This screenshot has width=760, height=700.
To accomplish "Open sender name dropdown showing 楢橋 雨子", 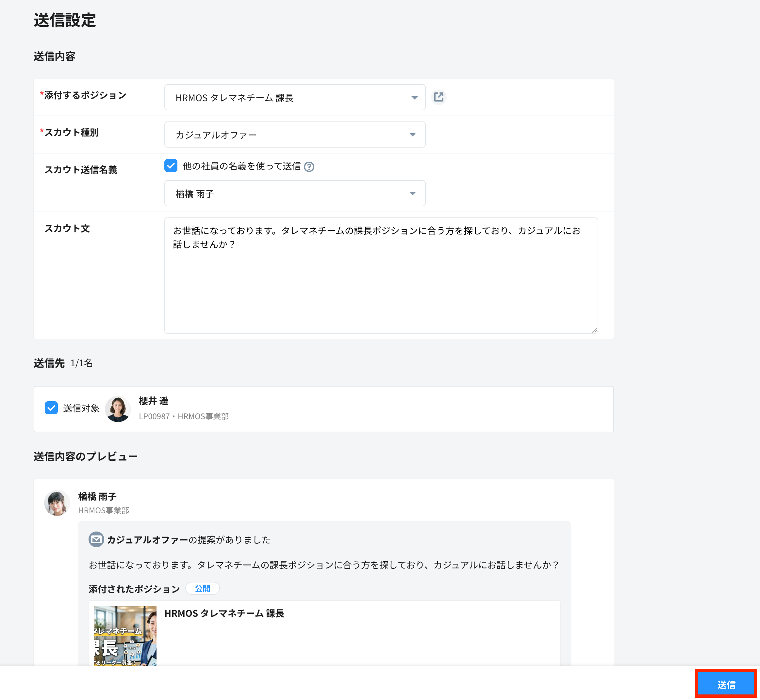I will [295, 193].
